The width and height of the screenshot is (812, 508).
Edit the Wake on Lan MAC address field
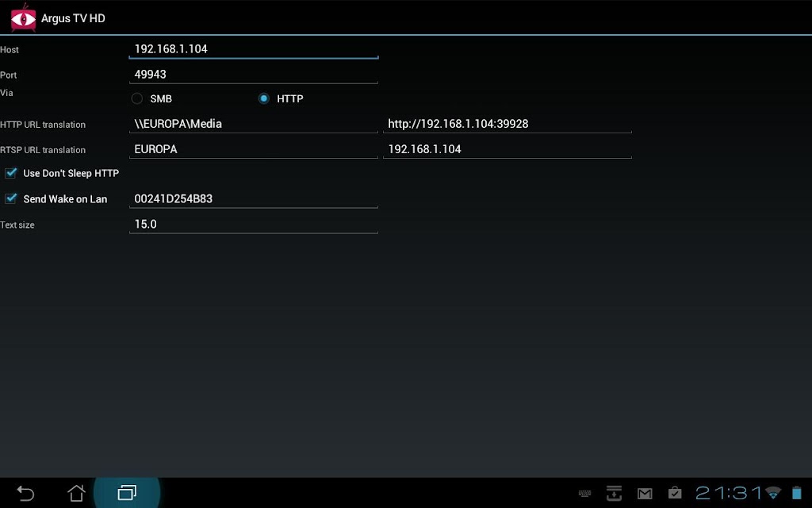pyautogui.click(x=253, y=198)
